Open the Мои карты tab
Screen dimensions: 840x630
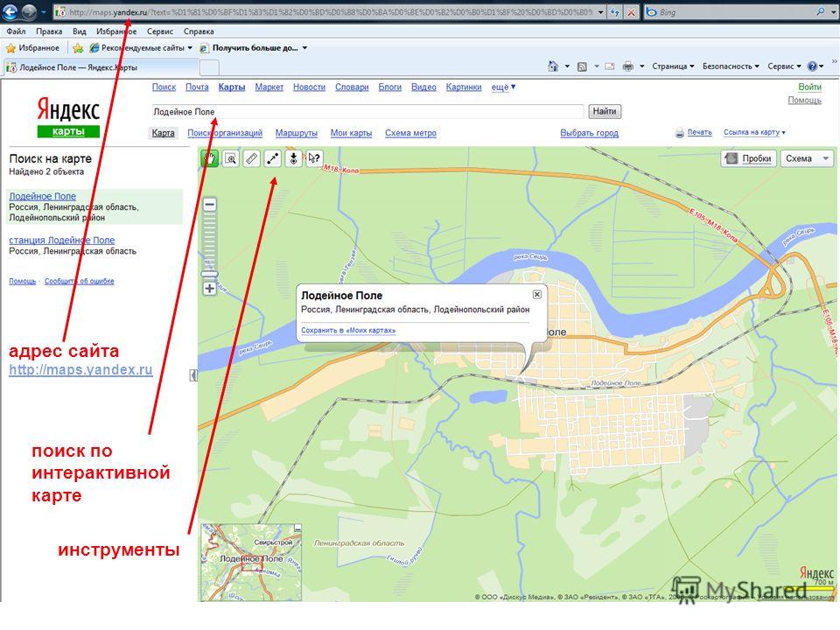tap(351, 133)
